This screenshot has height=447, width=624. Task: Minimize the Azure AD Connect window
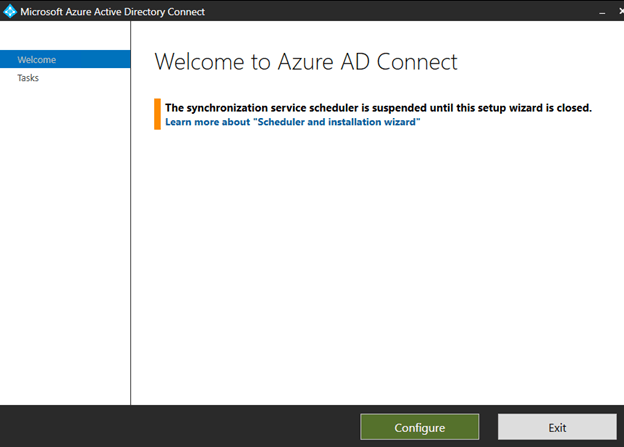[602, 12]
